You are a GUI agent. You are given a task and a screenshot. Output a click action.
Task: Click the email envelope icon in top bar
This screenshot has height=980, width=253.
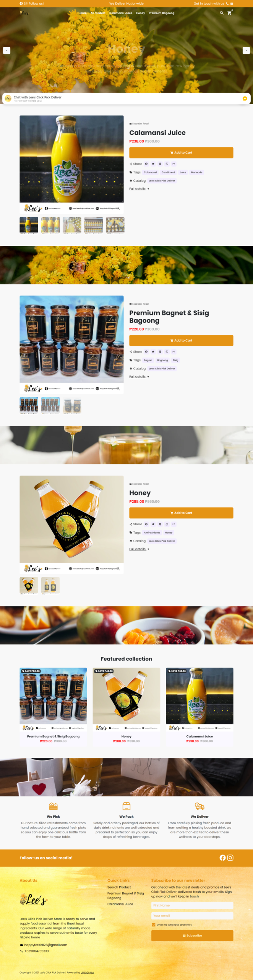(232, 3)
